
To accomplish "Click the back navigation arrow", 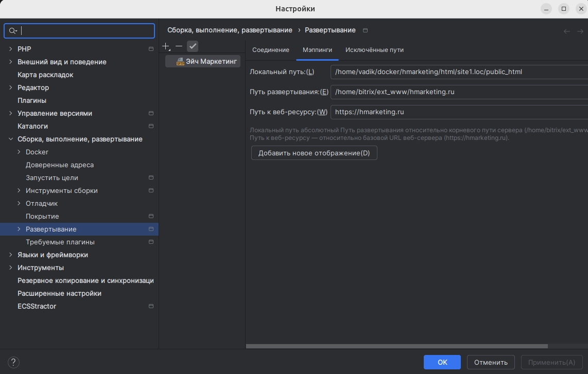I will pos(566,31).
